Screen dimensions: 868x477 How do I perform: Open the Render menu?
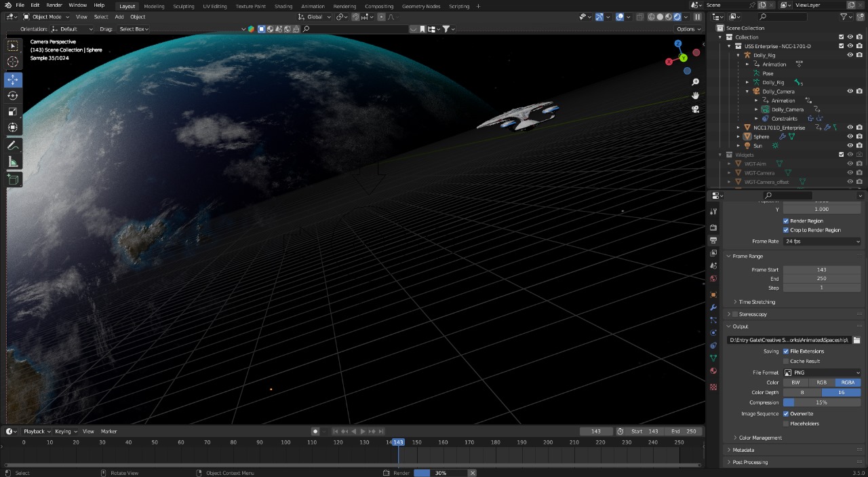[x=54, y=5]
